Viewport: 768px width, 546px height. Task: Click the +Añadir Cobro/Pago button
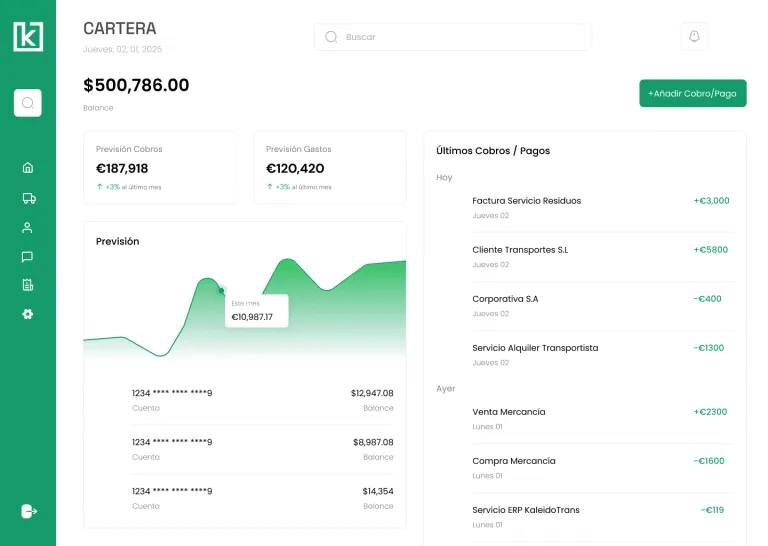click(x=693, y=93)
